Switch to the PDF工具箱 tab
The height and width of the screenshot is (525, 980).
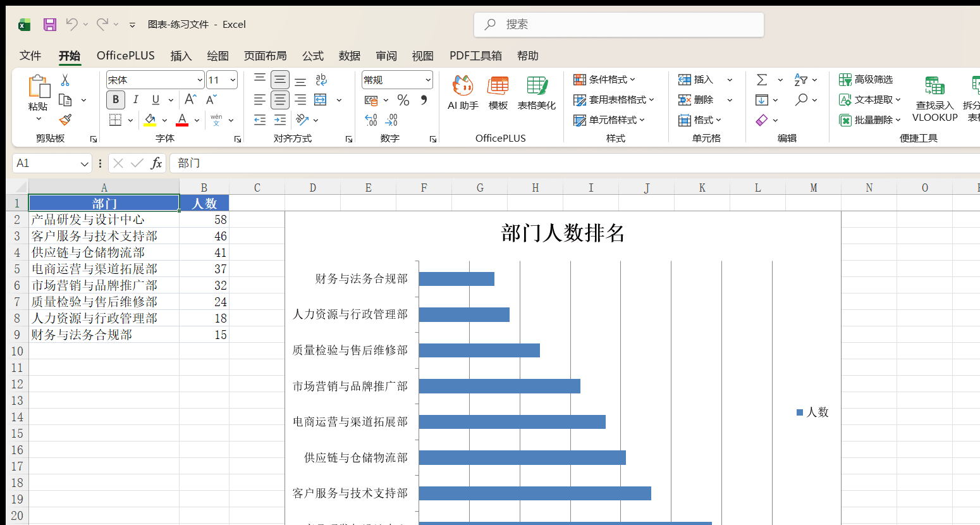(x=475, y=56)
